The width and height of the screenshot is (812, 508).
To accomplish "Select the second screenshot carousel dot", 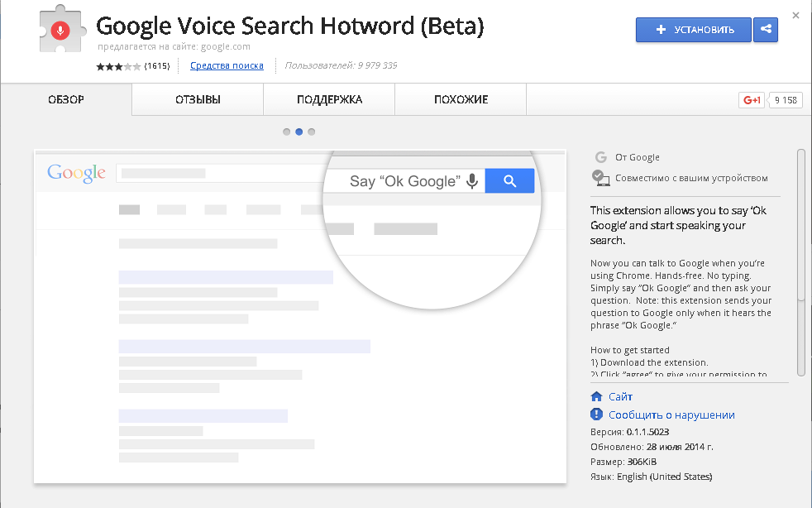I will (x=299, y=132).
